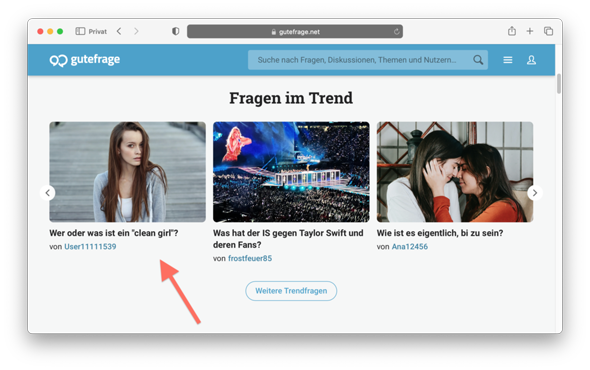590x370 pixels.
Task: Show next trend questions with right arrow
Action: tap(535, 193)
